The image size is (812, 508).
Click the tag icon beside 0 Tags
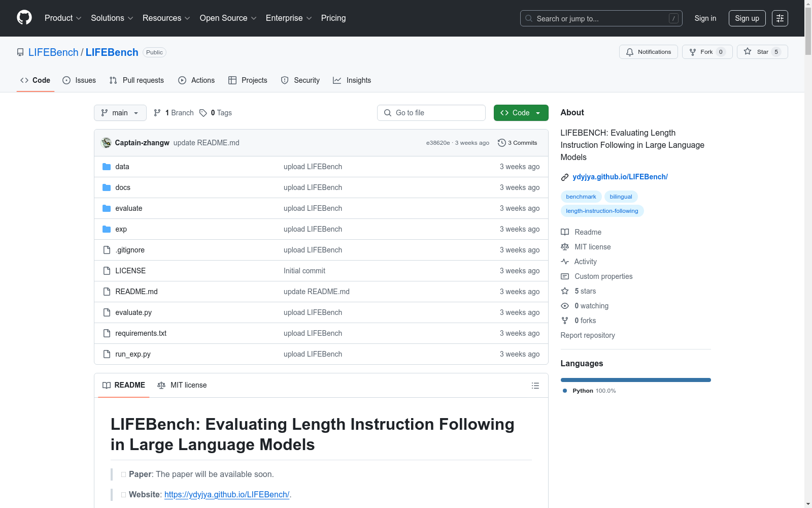click(203, 113)
